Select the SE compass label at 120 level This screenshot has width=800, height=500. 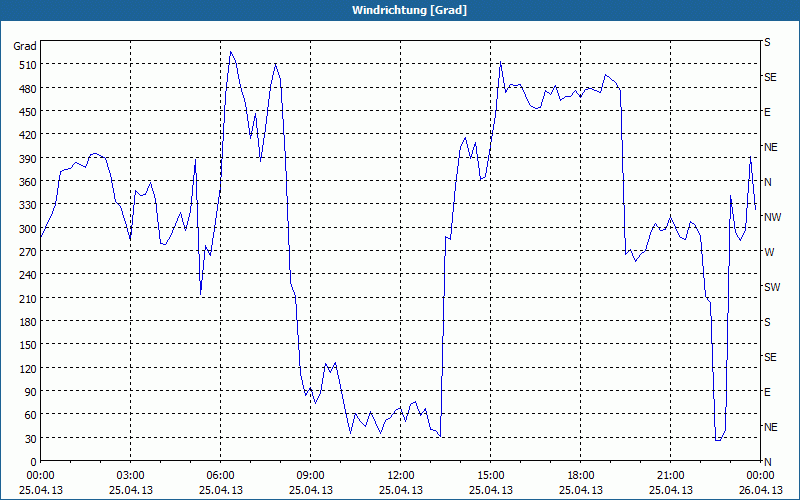(x=770, y=357)
